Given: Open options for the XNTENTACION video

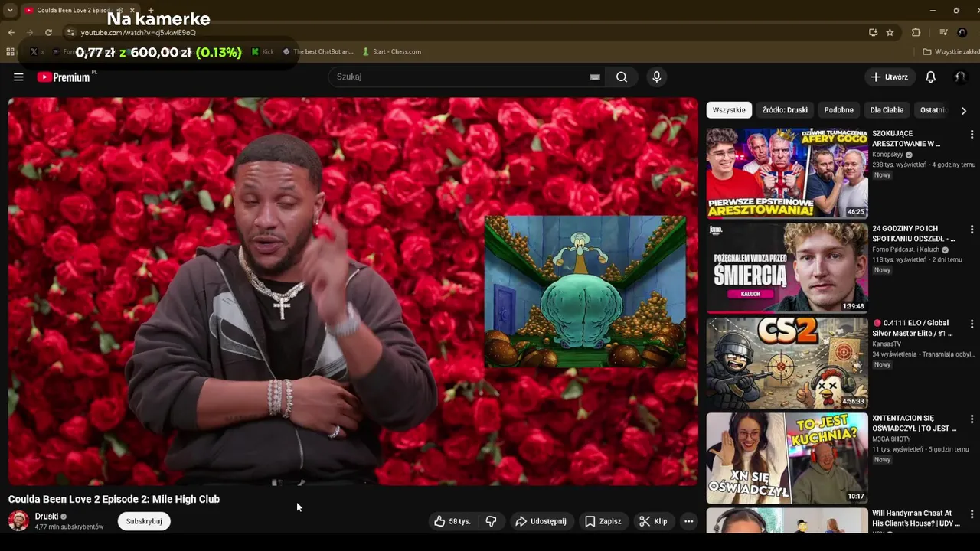Looking at the screenshot, I should 972,419.
